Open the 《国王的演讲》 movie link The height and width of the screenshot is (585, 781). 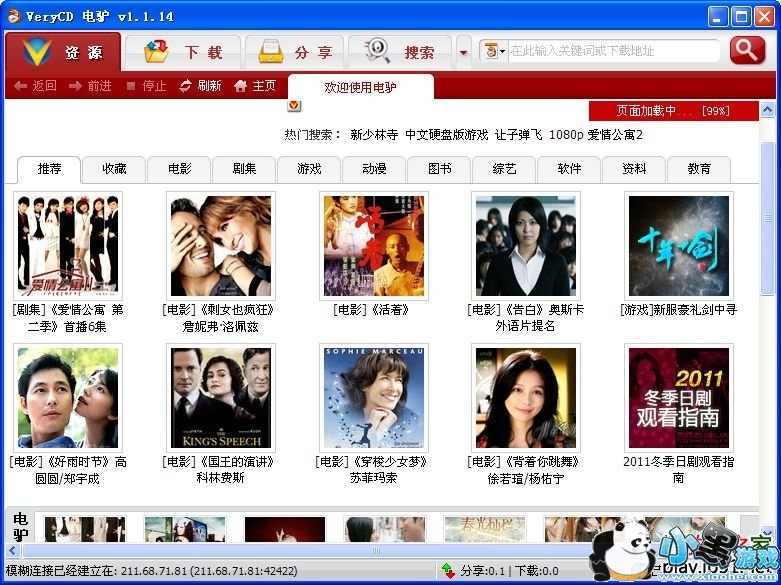pyautogui.click(x=220, y=462)
